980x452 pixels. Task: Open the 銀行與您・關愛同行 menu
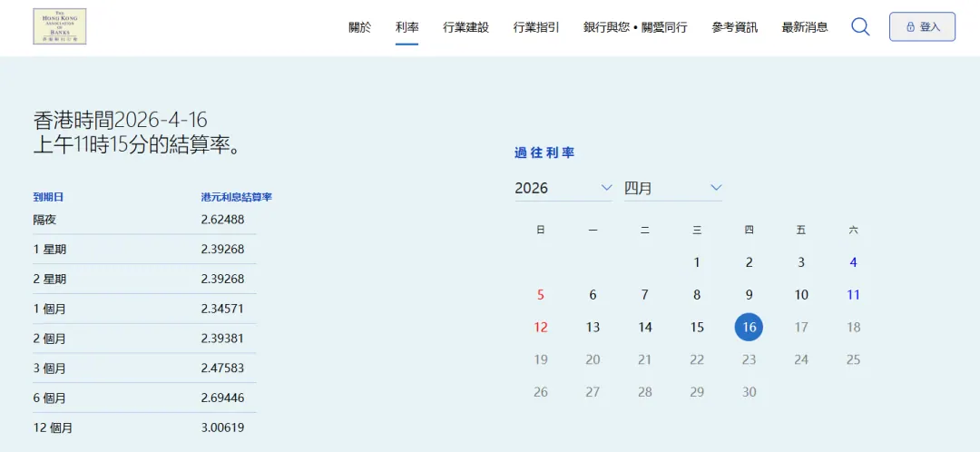[635, 27]
